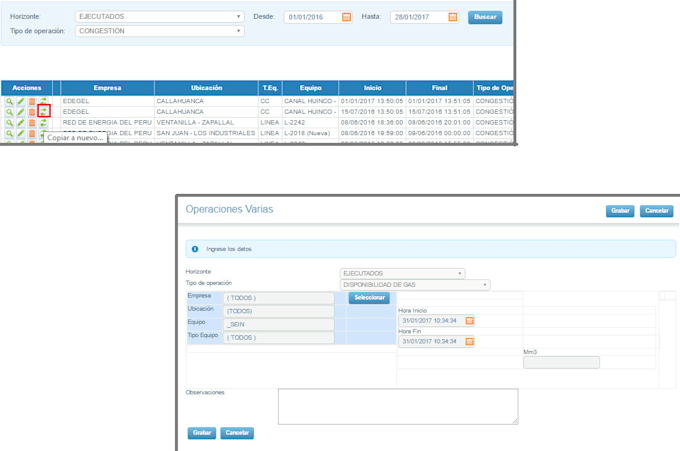Viewport: 680px width, 451px height.
Task: Select the SAN JUAN - LOS INDUSTRIALES cell
Action: pos(206,133)
